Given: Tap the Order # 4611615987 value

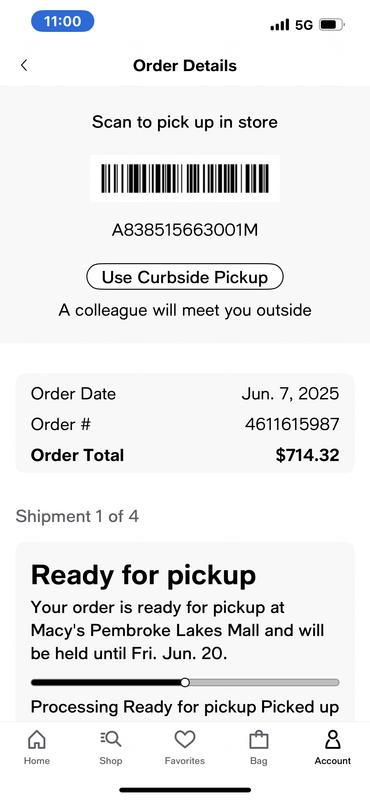Looking at the screenshot, I should click(292, 424).
